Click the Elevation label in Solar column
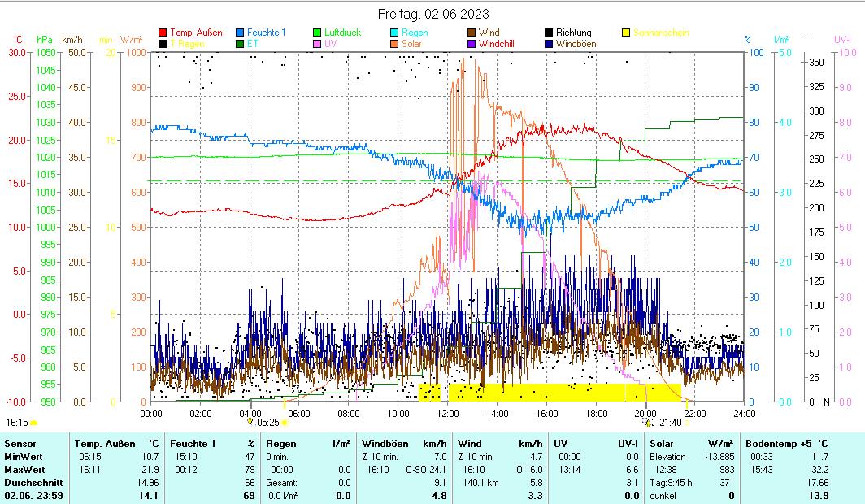865x504 pixels. (667, 457)
